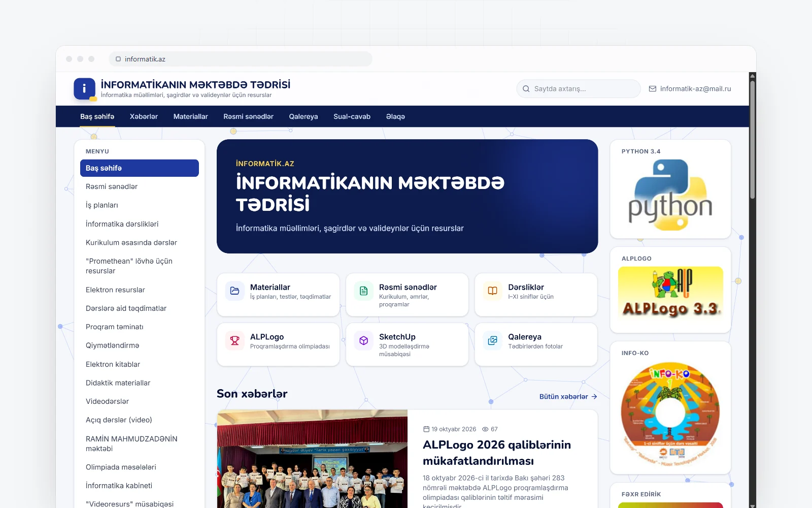This screenshot has width=812, height=508.
Task: Click the page vertical scrollbar thumb
Action: coord(753,140)
